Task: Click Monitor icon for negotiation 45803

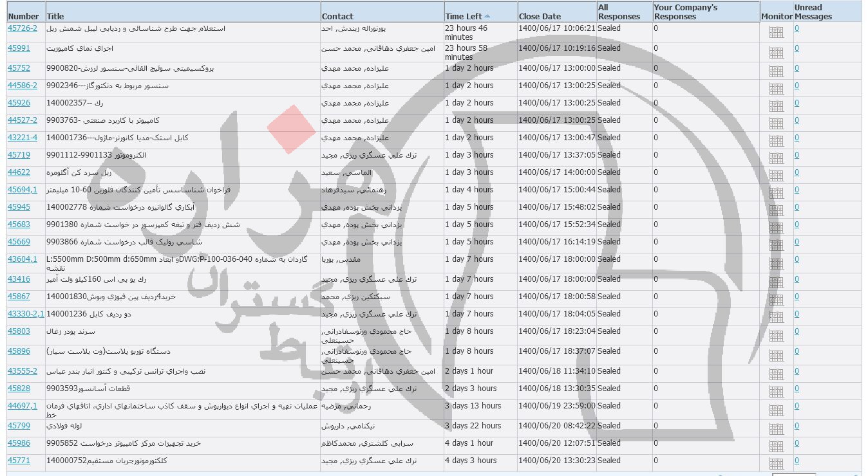Action: (776, 336)
